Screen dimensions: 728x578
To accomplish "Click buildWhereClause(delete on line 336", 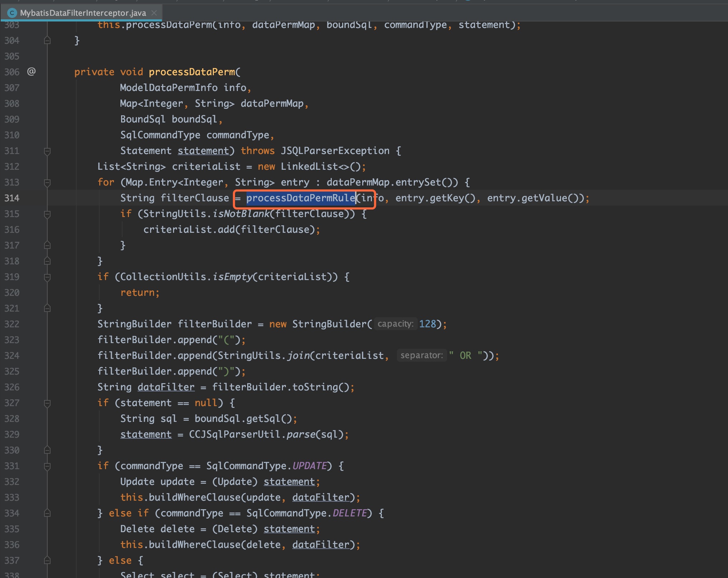I will [x=215, y=545].
